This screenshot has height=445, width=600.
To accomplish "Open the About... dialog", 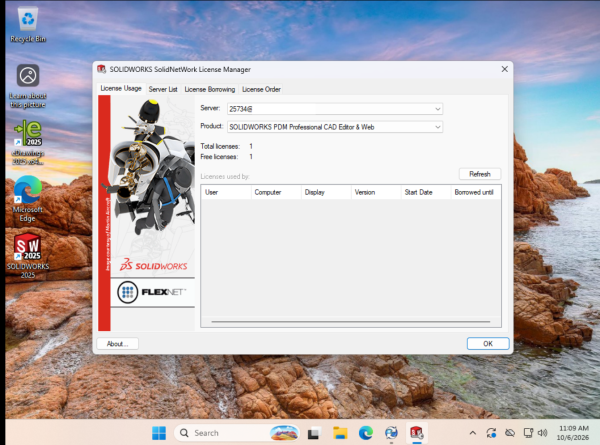I will [117, 344].
